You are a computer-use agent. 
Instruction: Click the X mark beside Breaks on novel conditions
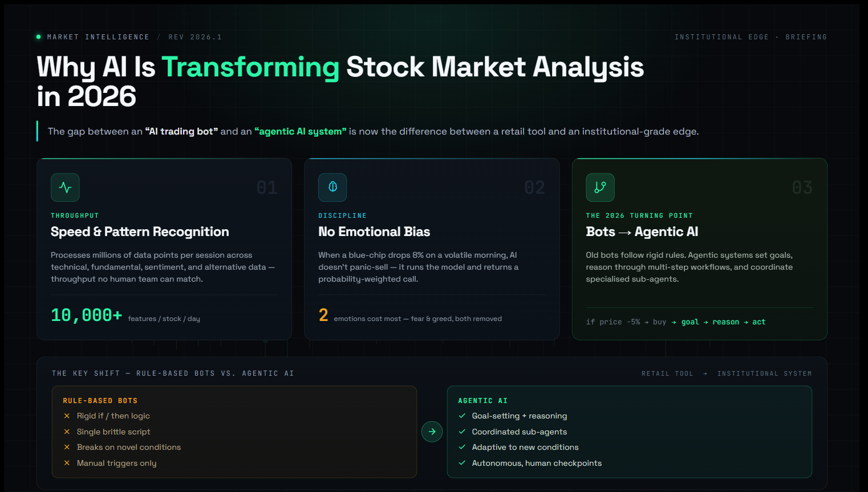pyautogui.click(x=67, y=448)
